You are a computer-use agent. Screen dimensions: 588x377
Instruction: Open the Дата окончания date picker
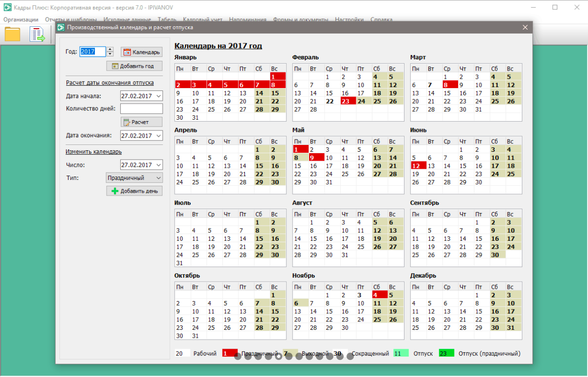pyautogui.click(x=158, y=136)
